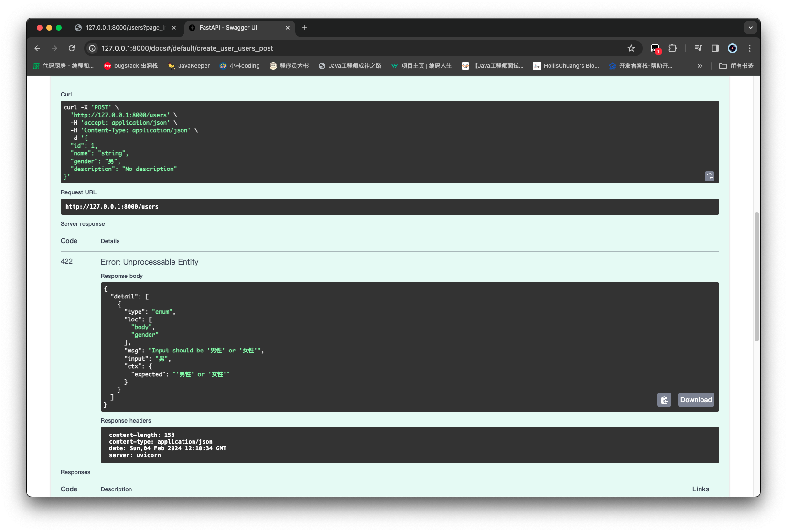The height and width of the screenshot is (532, 787).
Task: Open the Extensions puzzle icon
Action: pos(673,48)
